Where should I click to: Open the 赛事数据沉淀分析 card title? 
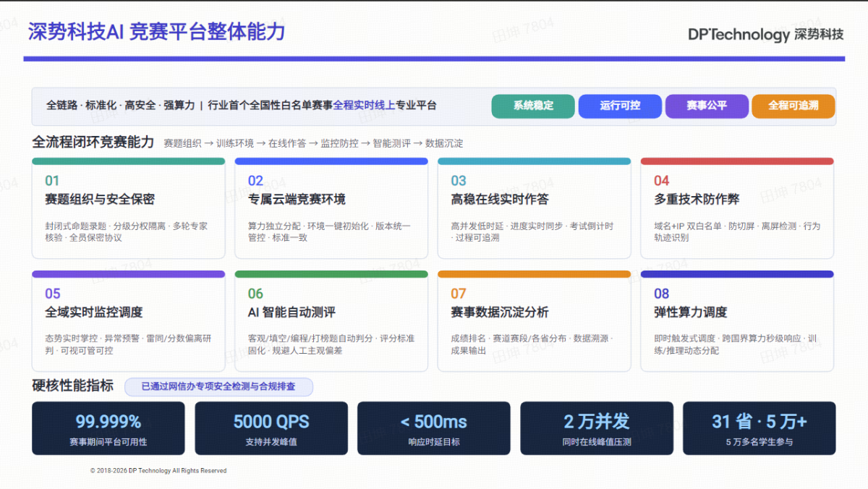[x=500, y=312]
